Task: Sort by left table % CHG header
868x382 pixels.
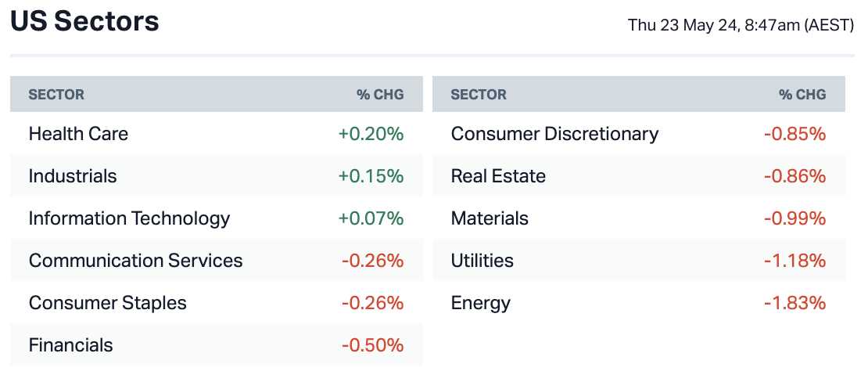Action: (x=380, y=95)
